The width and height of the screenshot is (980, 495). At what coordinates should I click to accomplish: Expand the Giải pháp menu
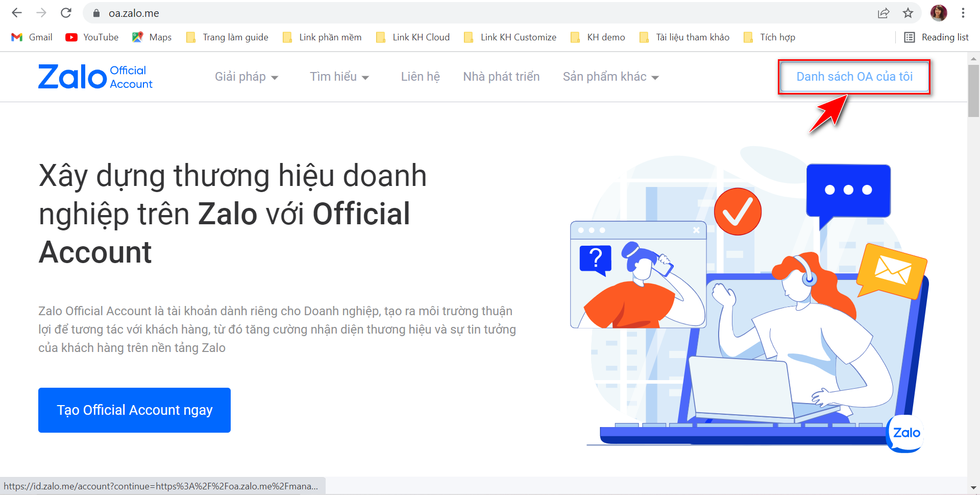pos(247,77)
